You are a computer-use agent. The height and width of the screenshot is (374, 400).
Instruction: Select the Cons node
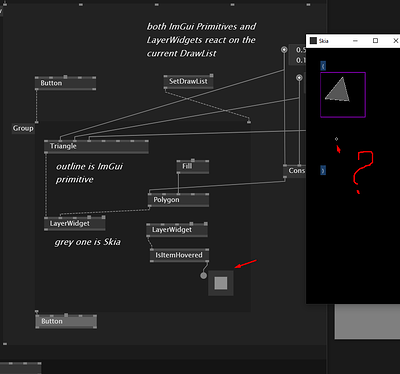295,171
